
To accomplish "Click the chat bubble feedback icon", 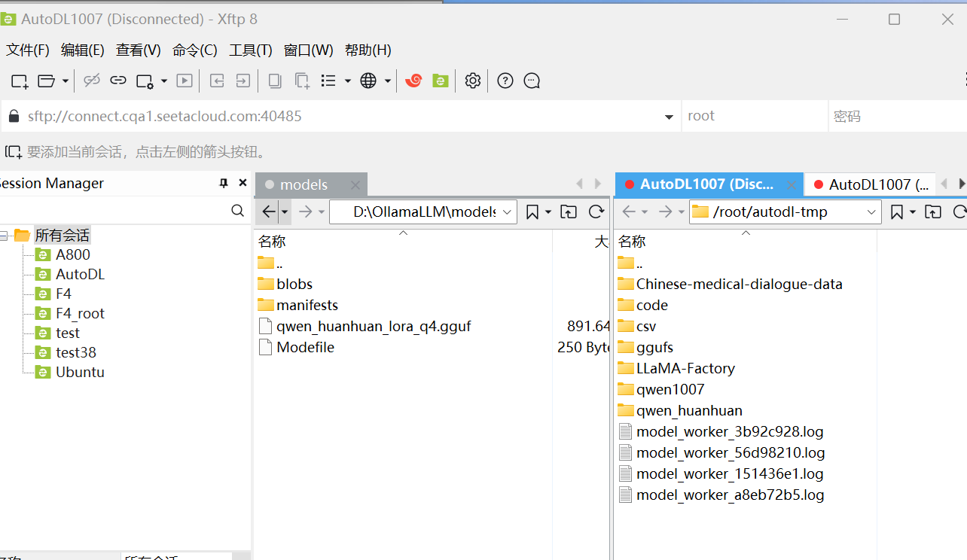I will 532,81.
